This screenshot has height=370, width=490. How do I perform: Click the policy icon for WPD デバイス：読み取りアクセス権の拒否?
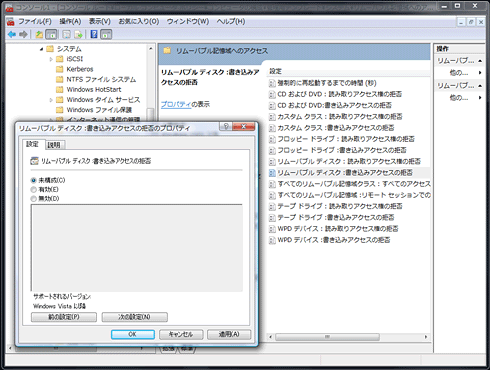(x=272, y=229)
